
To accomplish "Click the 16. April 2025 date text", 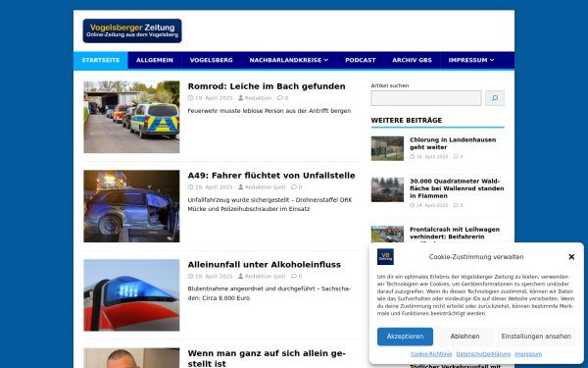I will pyautogui.click(x=432, y=157).
